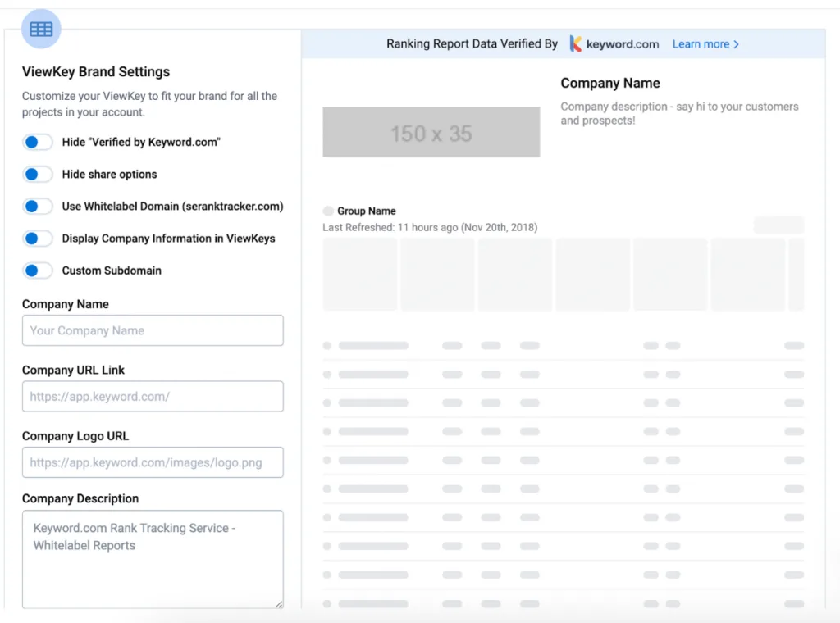Enable the Custom Subdomain option
840x623 pixels.
pyautogui.click(x=38, y=271)
